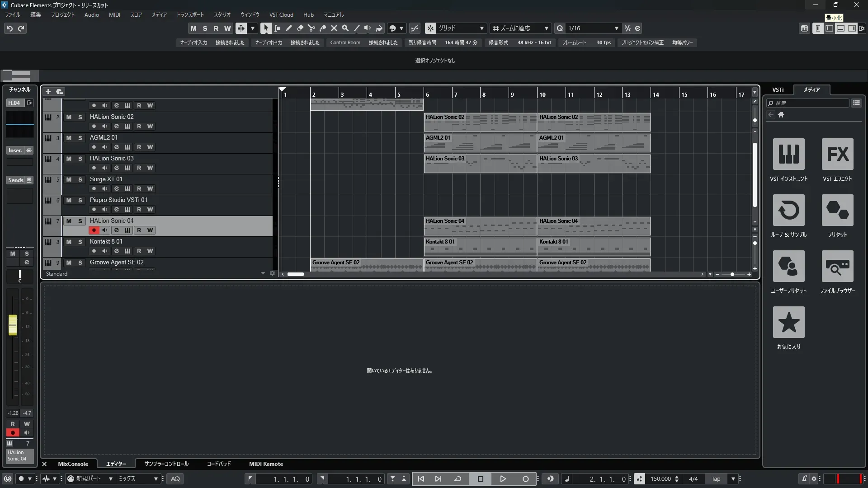Screen dimensions: 868x488
Task: Open the トランスポート menu
Action: [x=190, y=15]
